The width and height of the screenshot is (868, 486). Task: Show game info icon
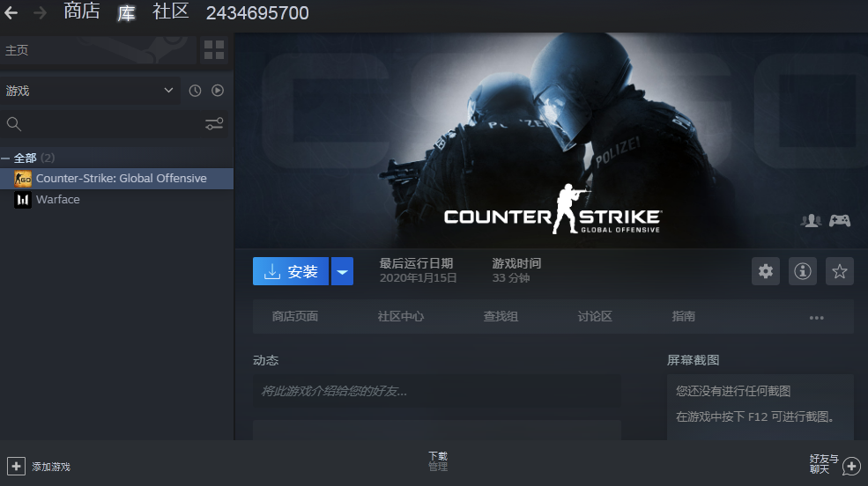coord(803,271)
